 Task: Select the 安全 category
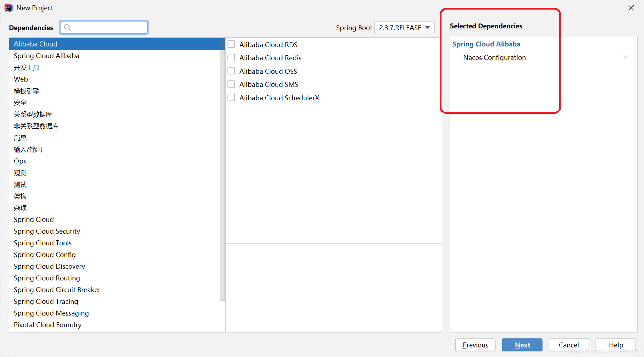click(x=115, y=102)
